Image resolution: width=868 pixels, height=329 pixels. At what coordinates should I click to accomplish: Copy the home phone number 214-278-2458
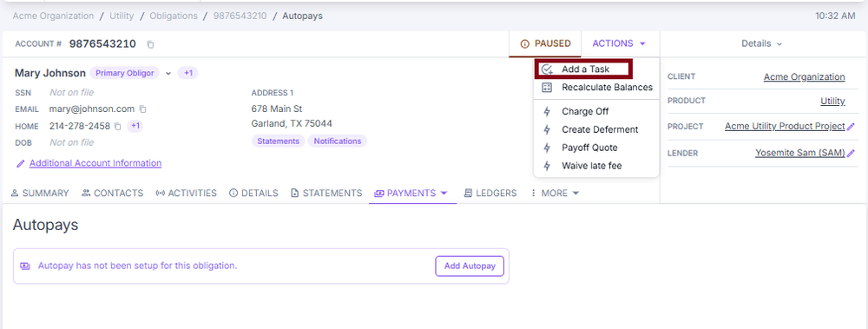[117, 126]
